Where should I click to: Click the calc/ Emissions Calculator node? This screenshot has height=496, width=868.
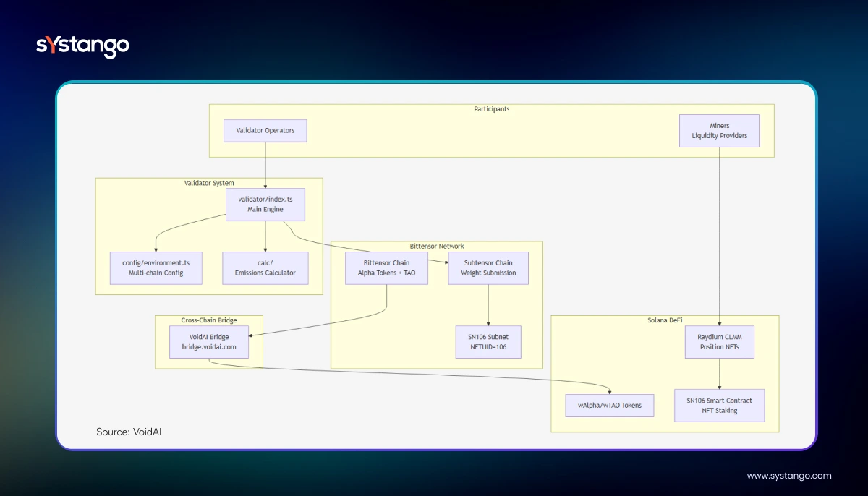(x=265, y=268)
